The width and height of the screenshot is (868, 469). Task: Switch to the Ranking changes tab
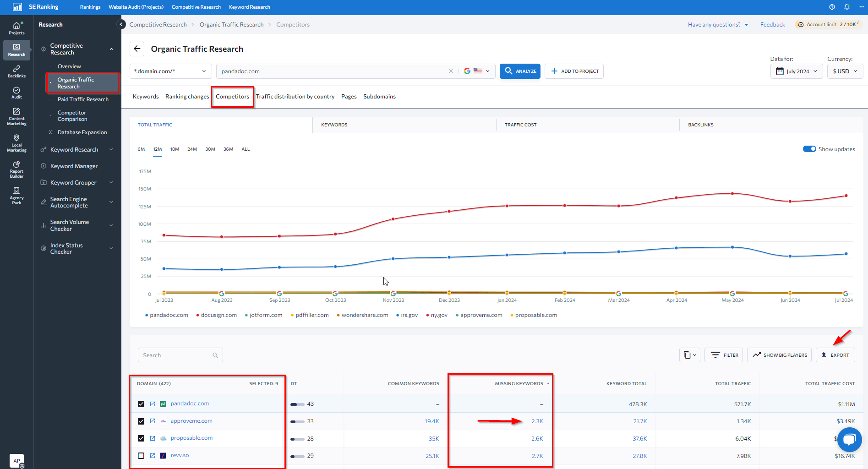tap(187, 96)
